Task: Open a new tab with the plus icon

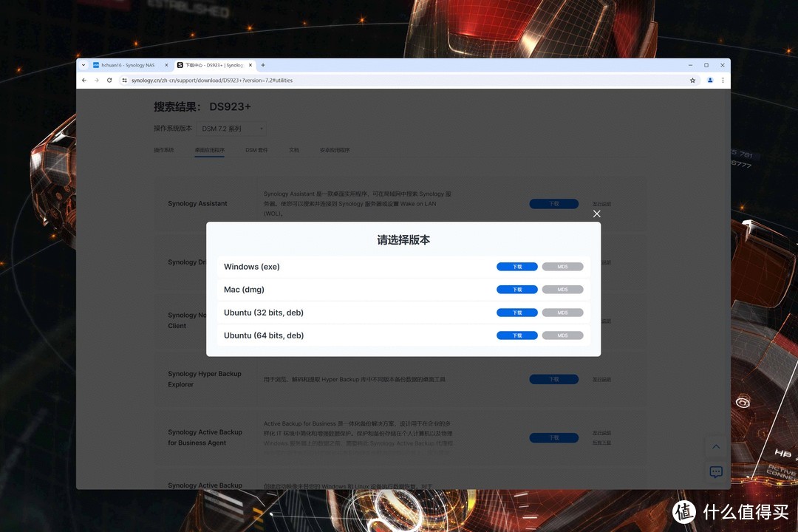Action: coord(262,65)
